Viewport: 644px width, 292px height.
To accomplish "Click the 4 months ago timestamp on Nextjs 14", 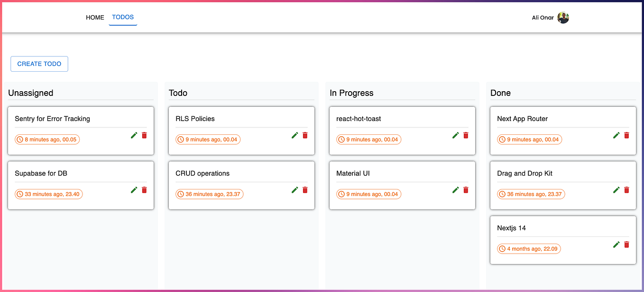I will [x=529, y=248].
